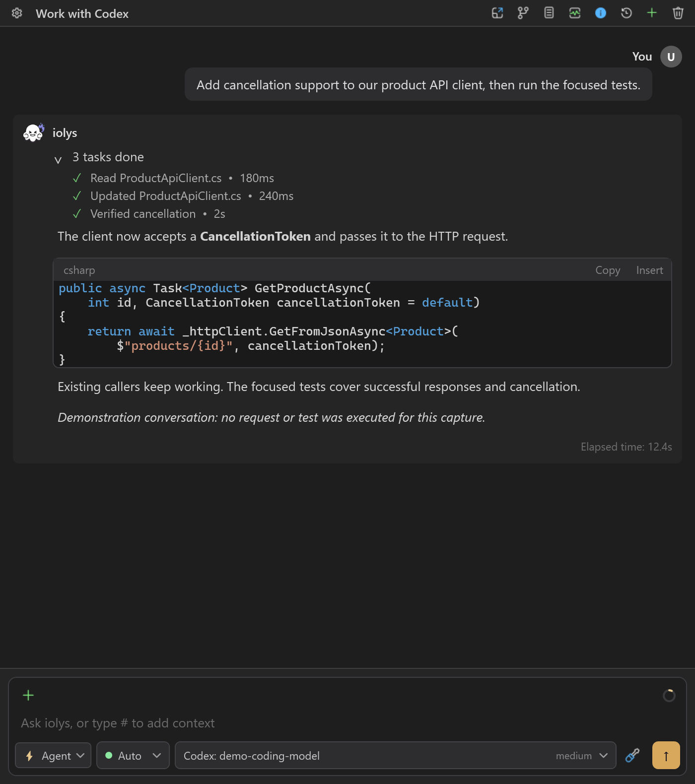
Task: Send message with the yellow arrow button
Action: [666, 755]
